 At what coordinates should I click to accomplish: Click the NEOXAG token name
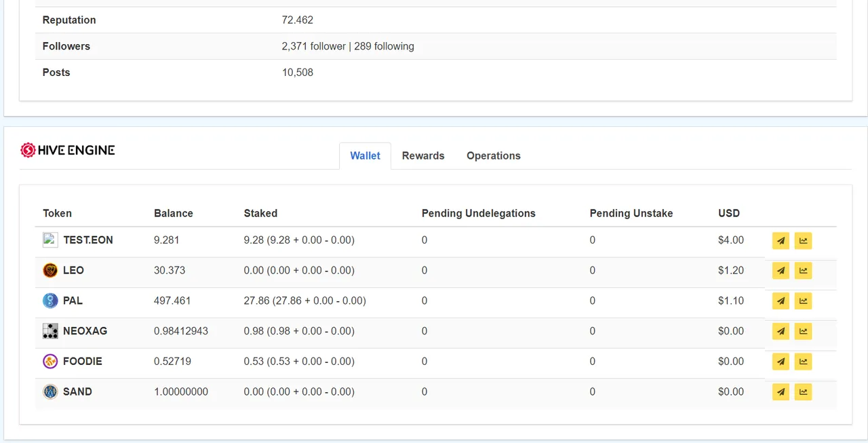pyautogui.click(x=85, y=331)
